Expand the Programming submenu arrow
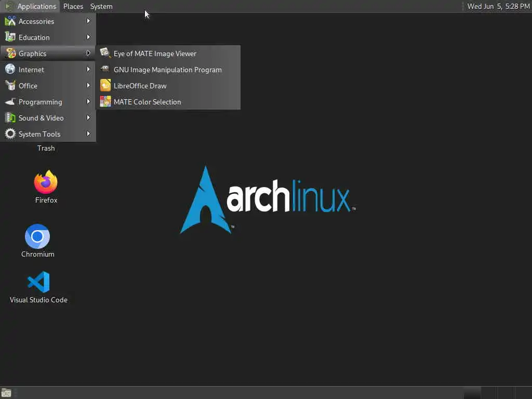Screen dimensions: 532x399 (x=88, y=101)
